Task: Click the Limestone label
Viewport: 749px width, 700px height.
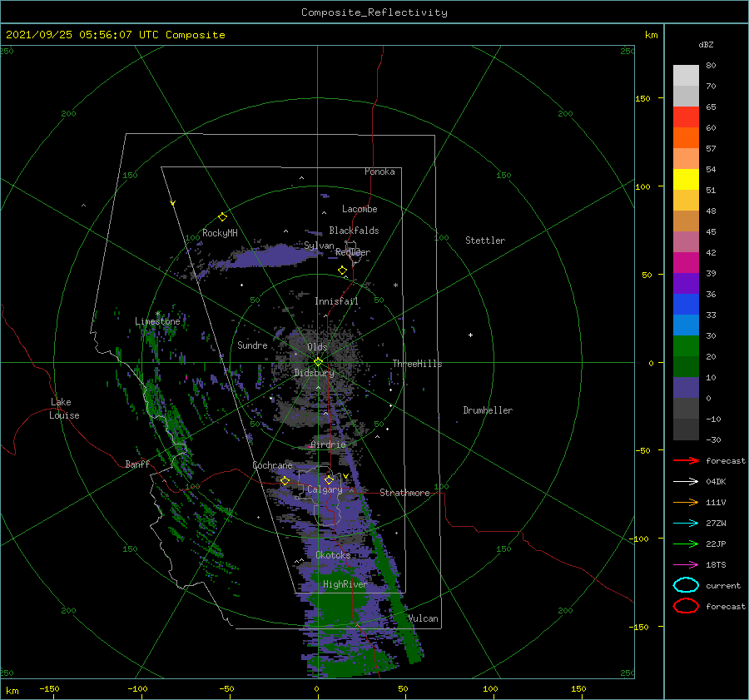Action: [157, 321]
